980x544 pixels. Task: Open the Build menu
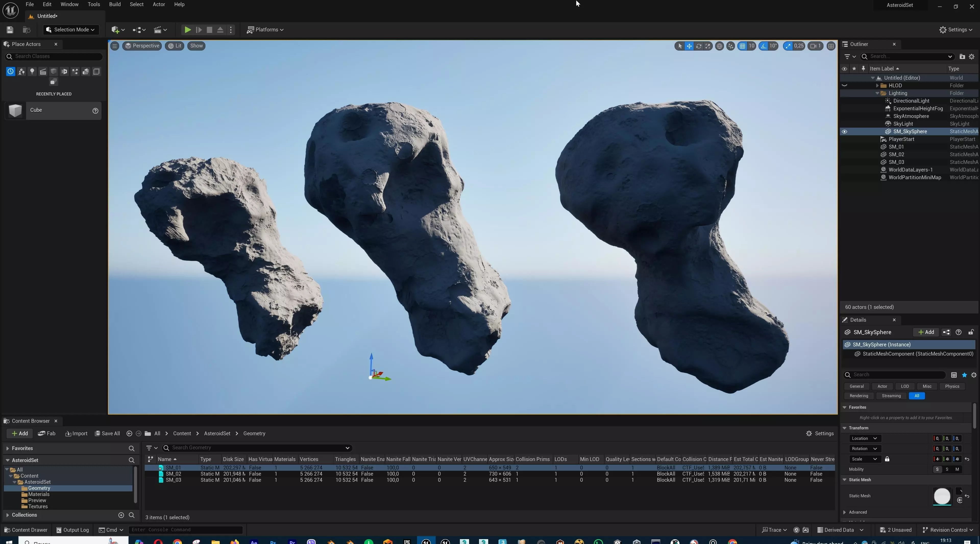coord(115,5)
